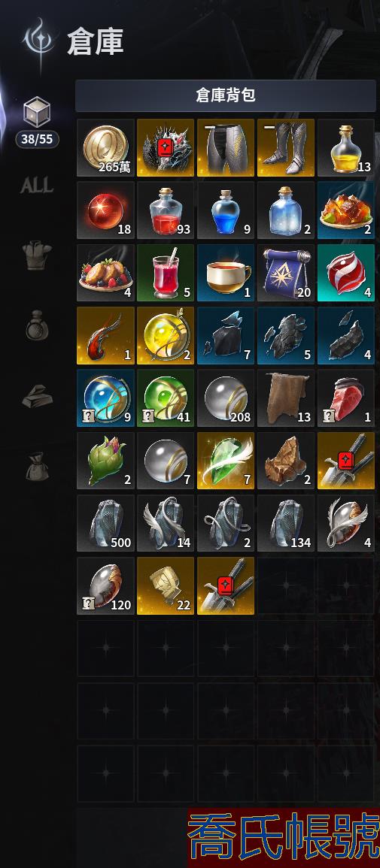
Task: Open the sack misc items filter tab
Action: [37, 466]
